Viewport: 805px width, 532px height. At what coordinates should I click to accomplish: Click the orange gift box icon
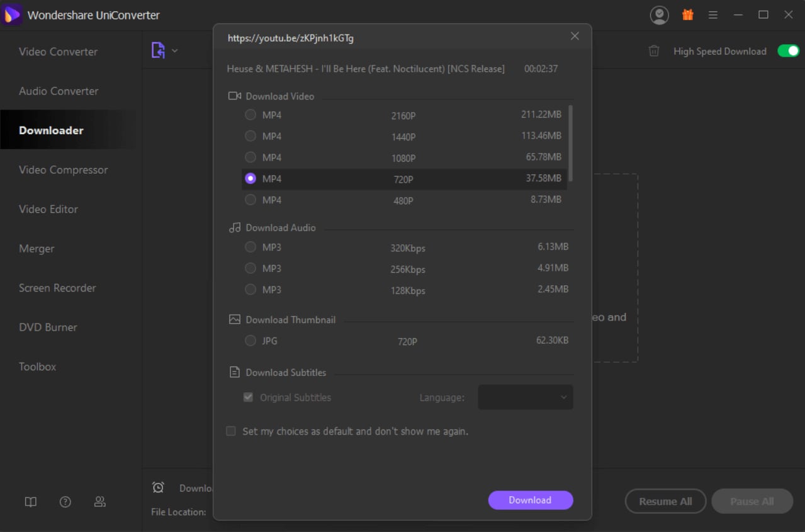coord(687,15)
